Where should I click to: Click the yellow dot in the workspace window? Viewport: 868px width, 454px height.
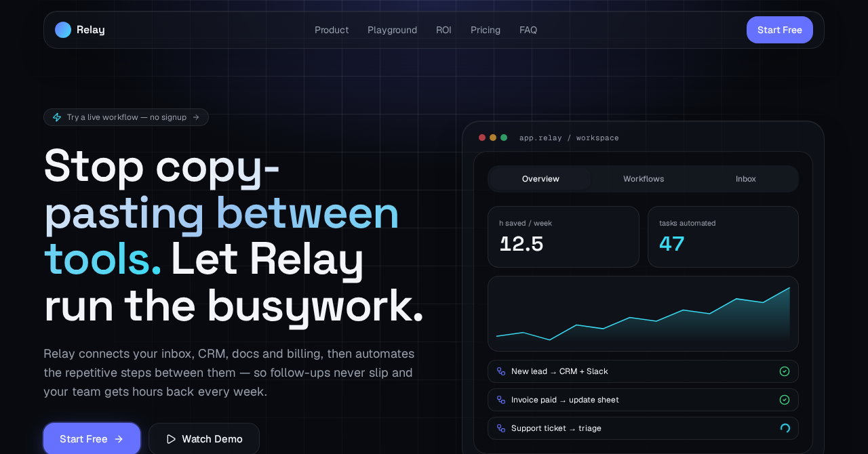point(493,138)
